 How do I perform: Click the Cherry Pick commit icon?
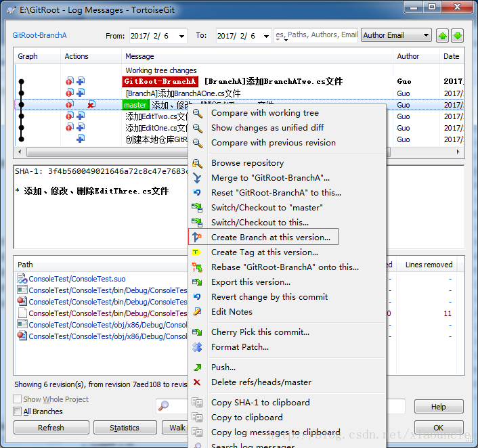(197, 332)
